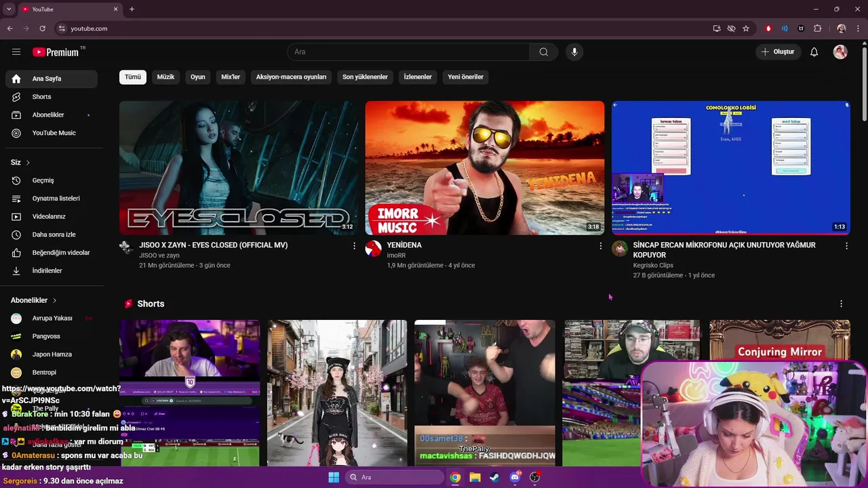
Task: Open options menu for JISOO X ZAYN video
Action: point(354,246)
